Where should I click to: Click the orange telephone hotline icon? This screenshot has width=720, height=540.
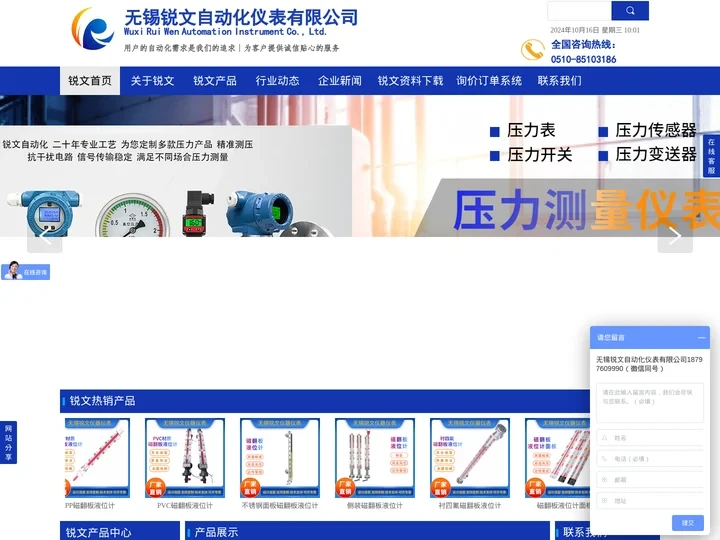click(x=533, y=50)
